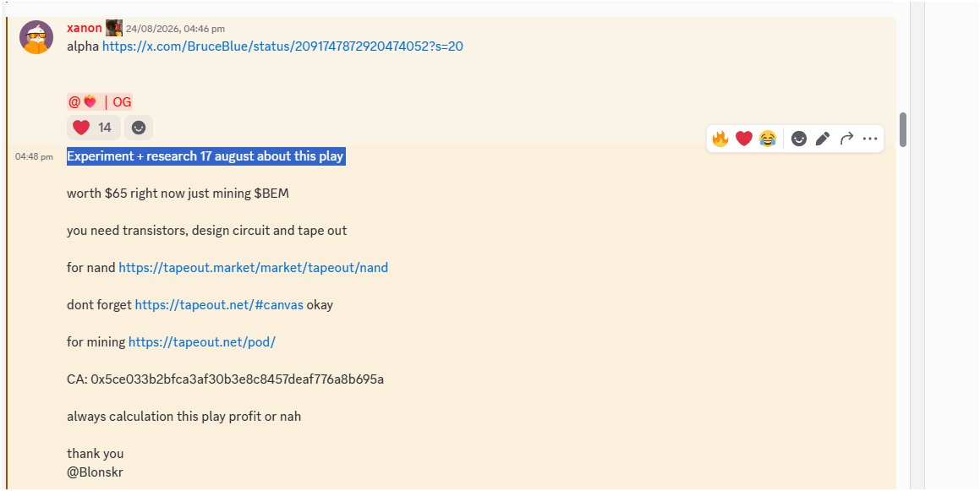Click the role badge icon next to xanon
The image size is (980, 491).
click(114, 28)
